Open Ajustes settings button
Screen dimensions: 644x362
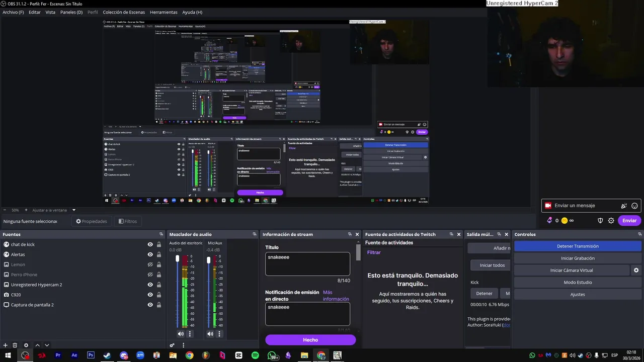[578, 295]
